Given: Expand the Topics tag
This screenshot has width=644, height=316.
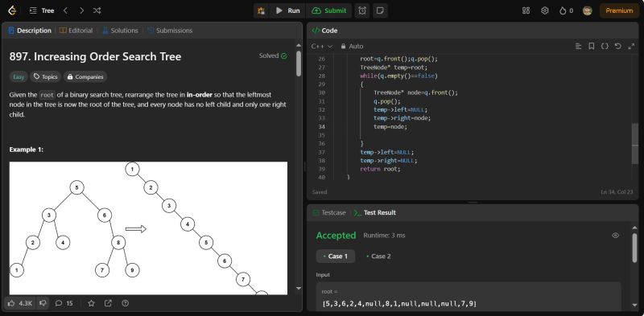Looking at the screenshot, I should [46, 76].
